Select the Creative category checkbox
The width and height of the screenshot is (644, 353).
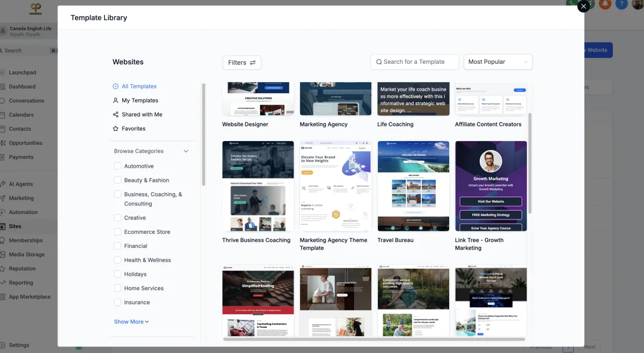tap(118, 218)
